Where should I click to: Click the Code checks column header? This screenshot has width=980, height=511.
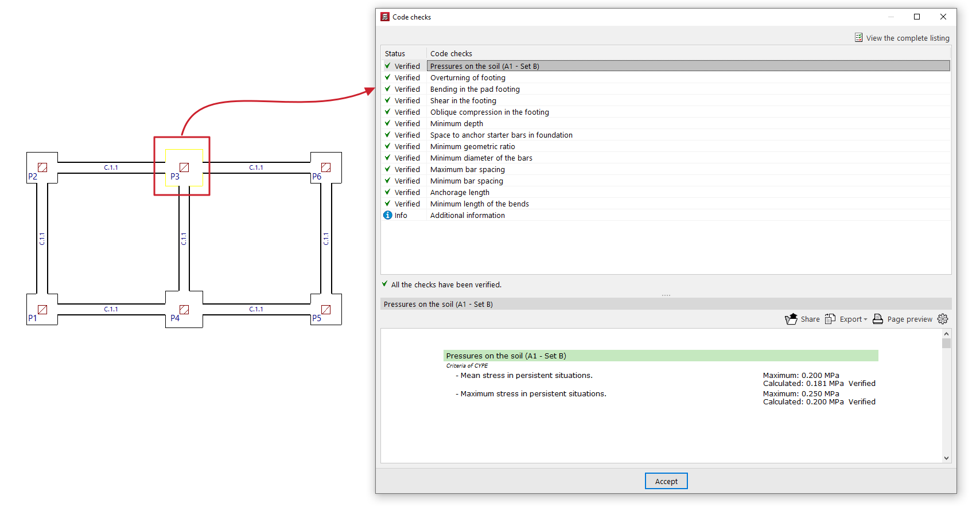689,53
